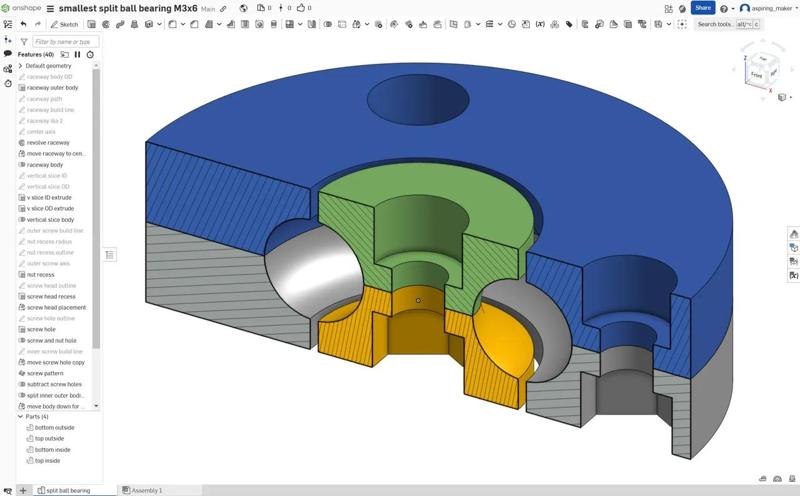The width and height of the screenshot is (800, 496).
Task: Select the nut recess feature
Action: pyautogui.click(x=40, y=275)
